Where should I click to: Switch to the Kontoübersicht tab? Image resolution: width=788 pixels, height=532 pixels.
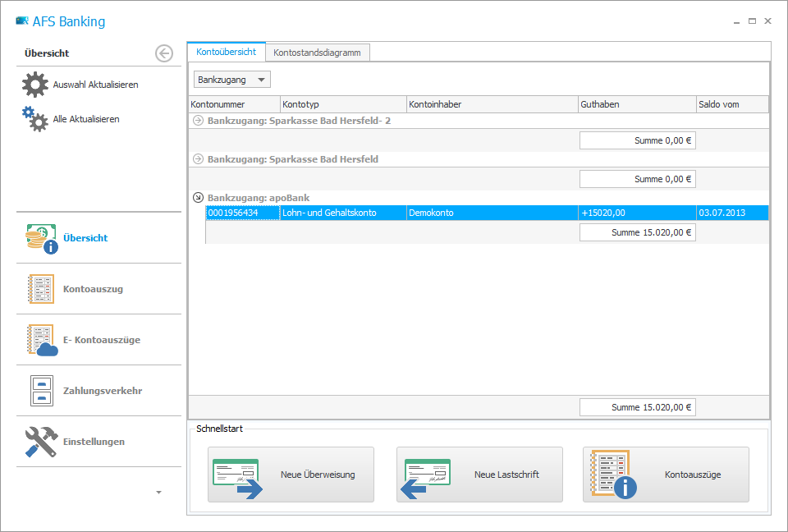coord(227,52)
